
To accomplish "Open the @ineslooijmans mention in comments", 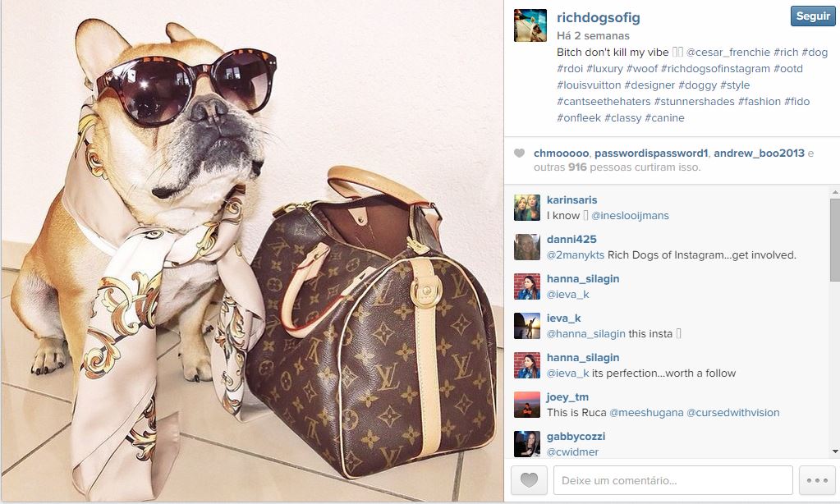I will (630, 216).
